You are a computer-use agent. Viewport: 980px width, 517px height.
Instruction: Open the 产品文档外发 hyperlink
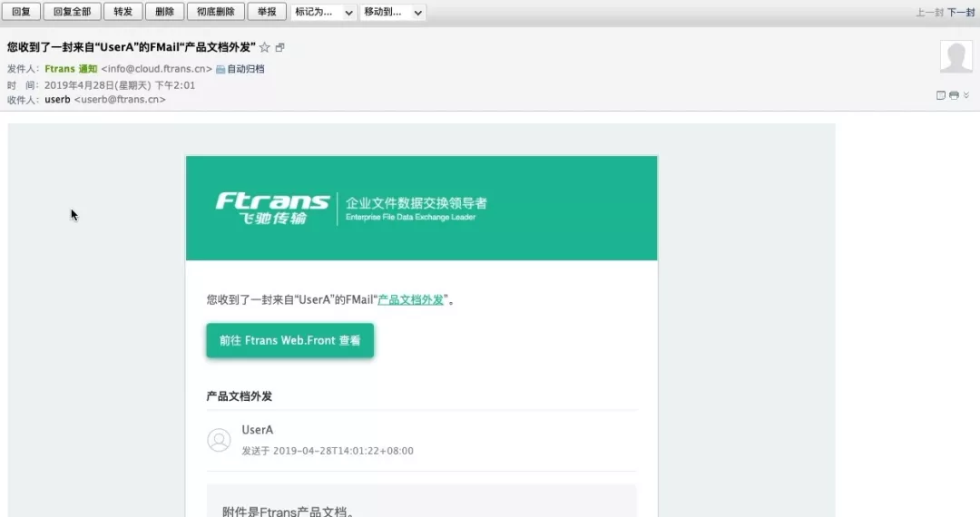click(x=411, y=299)
